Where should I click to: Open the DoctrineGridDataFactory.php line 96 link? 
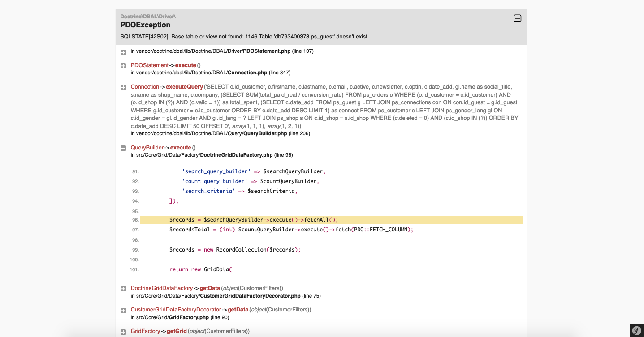(212, 155)
